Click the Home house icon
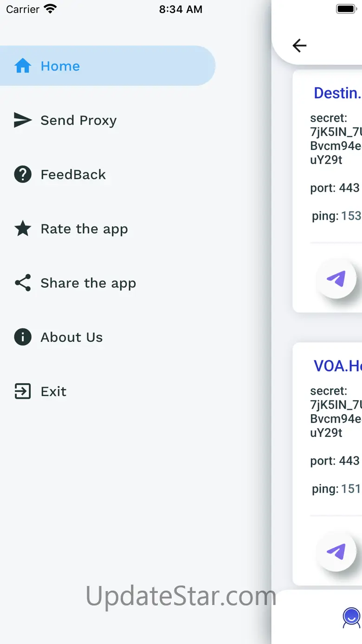The height and width of the screenshot is (644, 362). tap(23, 66)
